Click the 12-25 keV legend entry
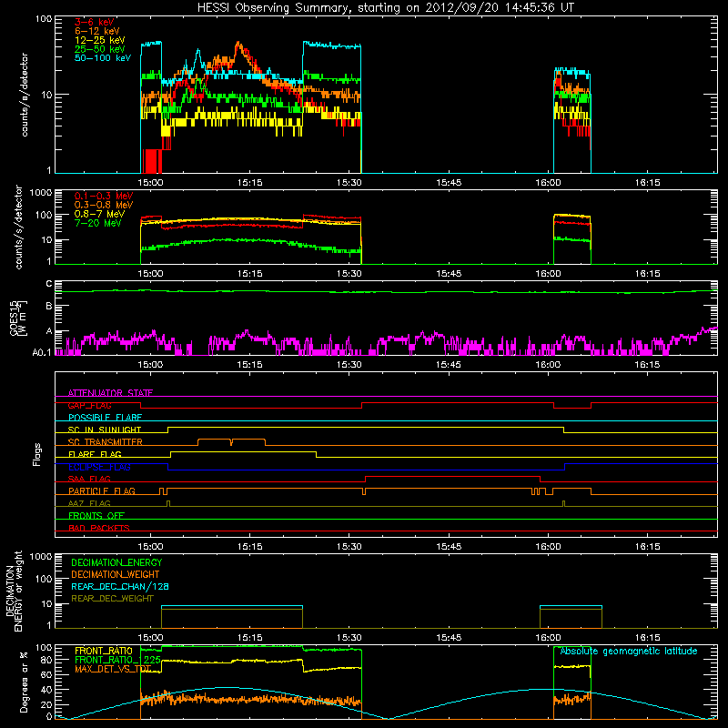Screen dimensions: 728x728 100,40
